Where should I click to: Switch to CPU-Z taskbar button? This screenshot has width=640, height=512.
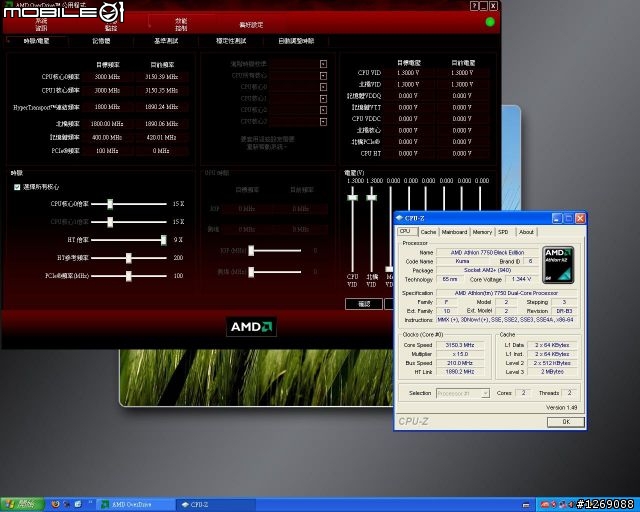coord(216,505)
